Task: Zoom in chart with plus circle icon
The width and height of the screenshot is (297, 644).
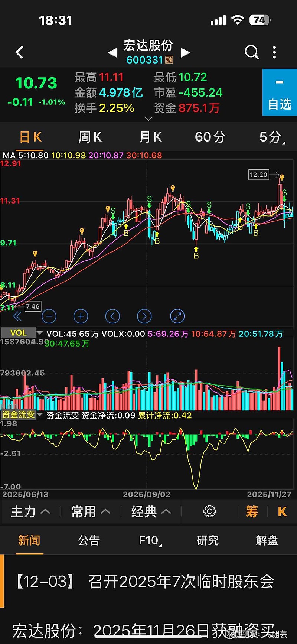Action: [81, 316]
